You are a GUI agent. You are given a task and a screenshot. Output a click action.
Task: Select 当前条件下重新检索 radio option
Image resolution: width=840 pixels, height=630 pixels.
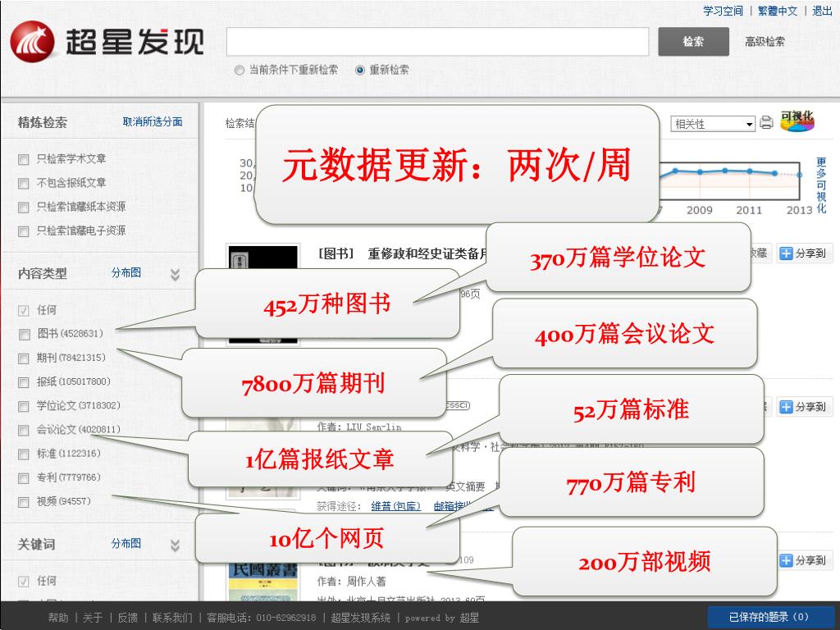coord(240,71)
